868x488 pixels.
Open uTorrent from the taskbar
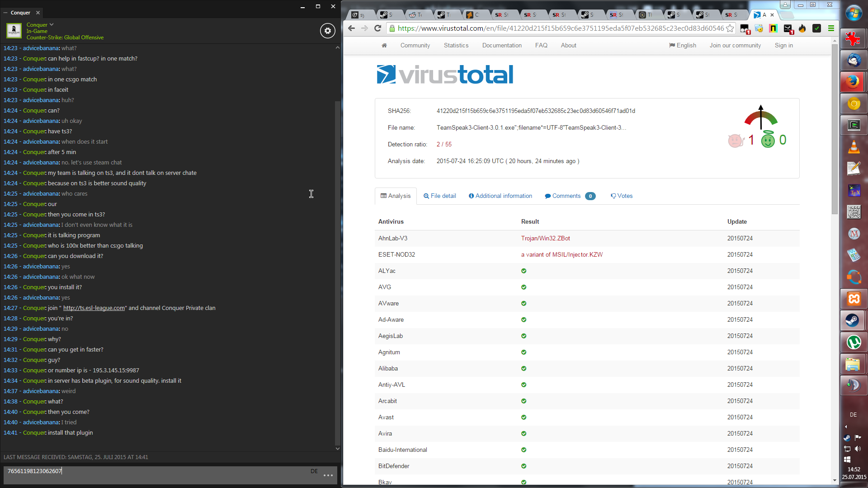point(854,342)
